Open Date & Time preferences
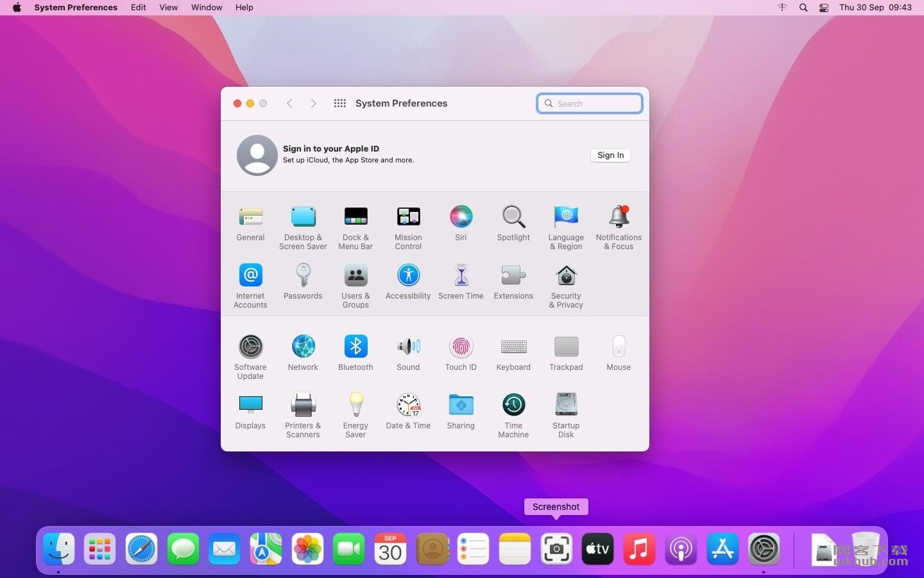This screenshot has width=924, height=578. (408, 412)
